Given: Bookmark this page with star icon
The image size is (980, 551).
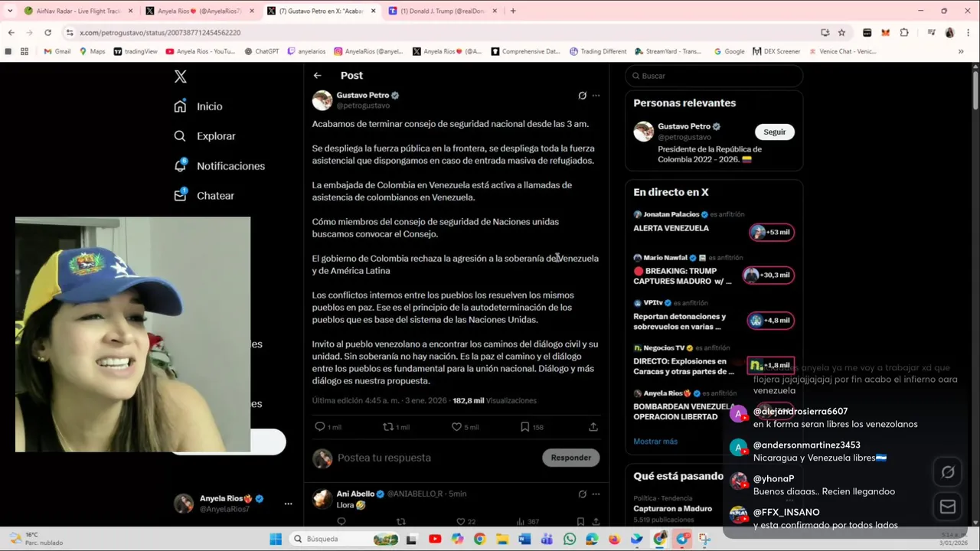Looking at the screenshot, I should pyautogui.click(x=841, y=32).
